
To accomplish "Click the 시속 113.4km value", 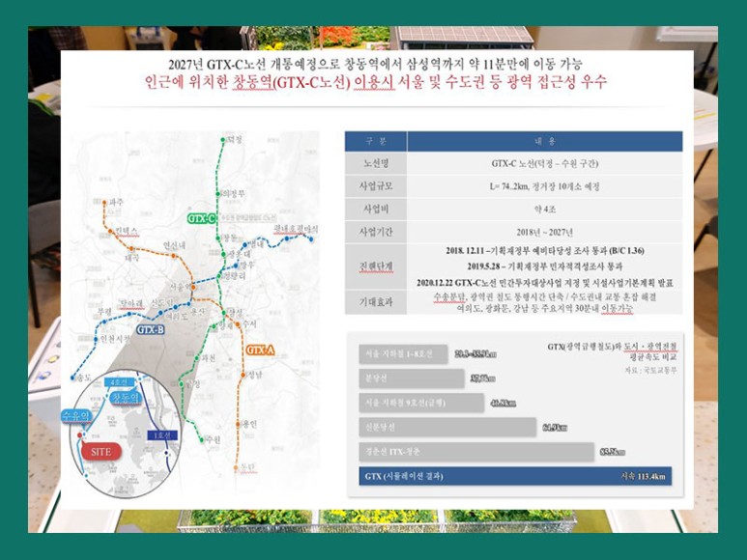I will (x=643, y=476).
